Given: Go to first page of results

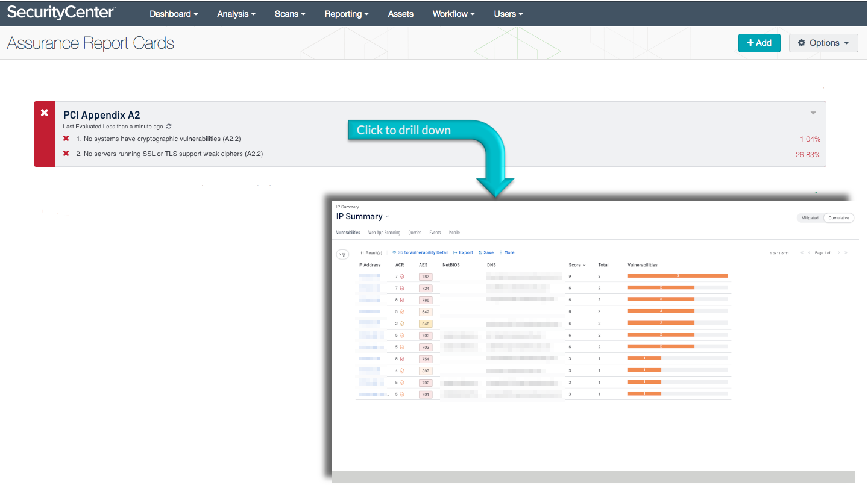Looking at the screenshot, I should (802, 253).
